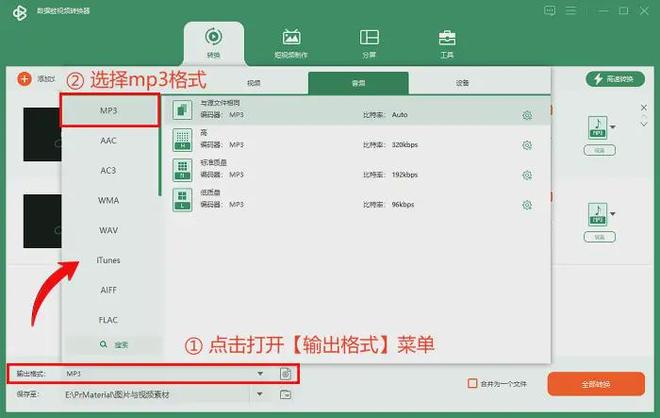Click the orange plus add file icon
The width and height of the screenshot is (660, 418).
[x=24, y=79]
